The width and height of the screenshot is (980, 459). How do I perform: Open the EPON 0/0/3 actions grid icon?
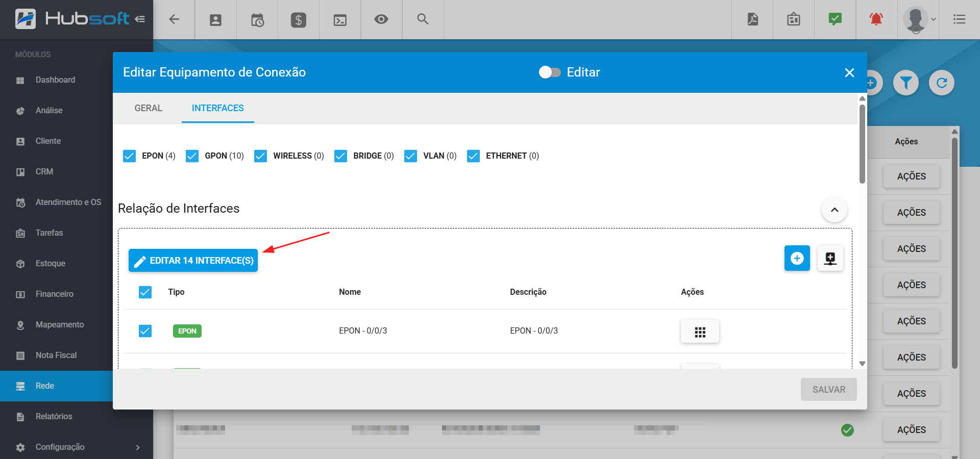tap(700, 332)
